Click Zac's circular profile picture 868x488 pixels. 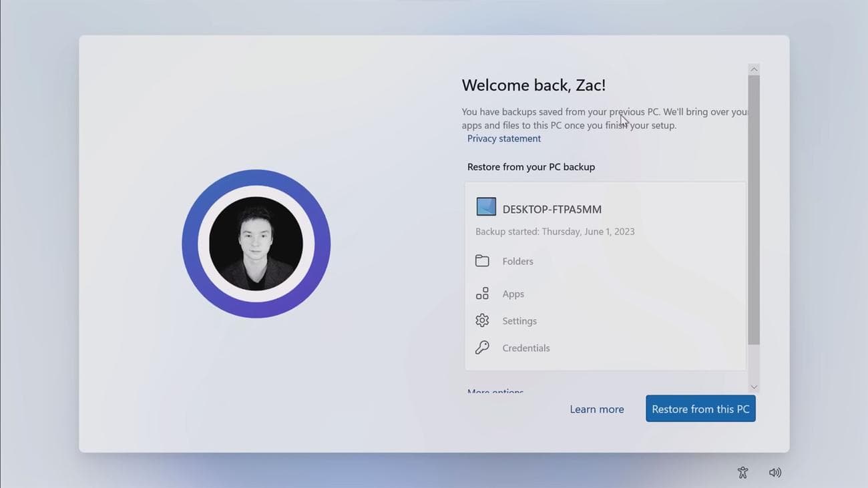tap(256, 244)
